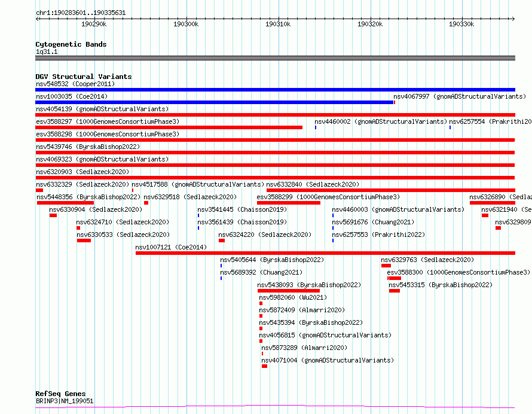
Task: Click the 1q31.1 cytogenetic band label
Action: tap(47, 52)
